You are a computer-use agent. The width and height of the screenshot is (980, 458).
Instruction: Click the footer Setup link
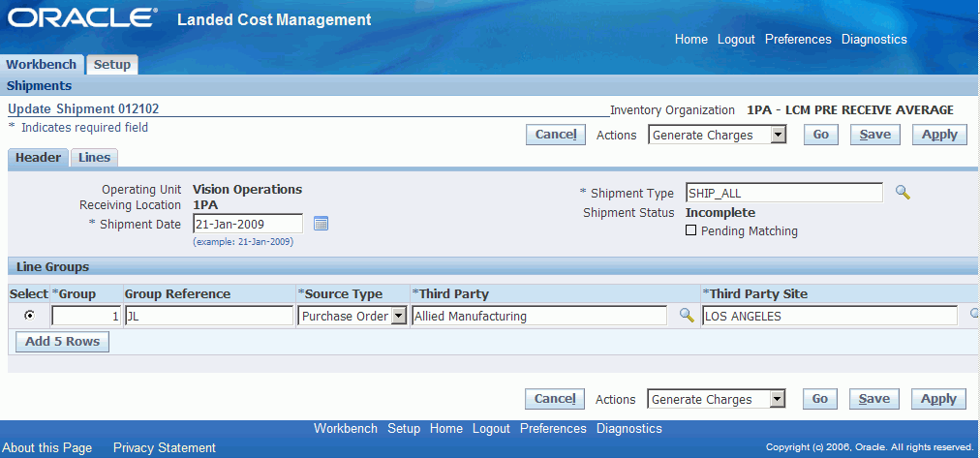click(x=404, y=429)
